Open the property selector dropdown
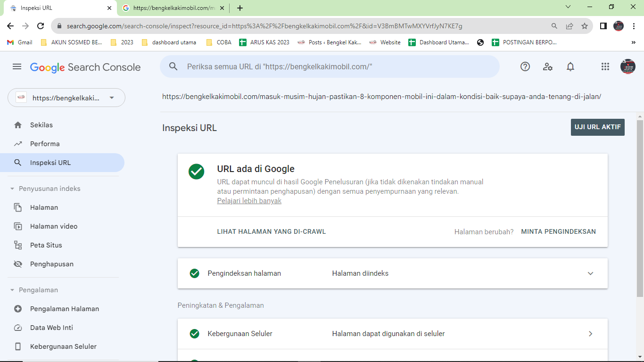The image size is (644, 362). (66, 98)
